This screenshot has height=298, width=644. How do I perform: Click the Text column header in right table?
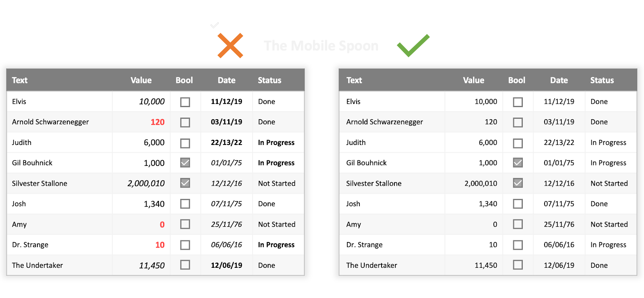point(354,80)
